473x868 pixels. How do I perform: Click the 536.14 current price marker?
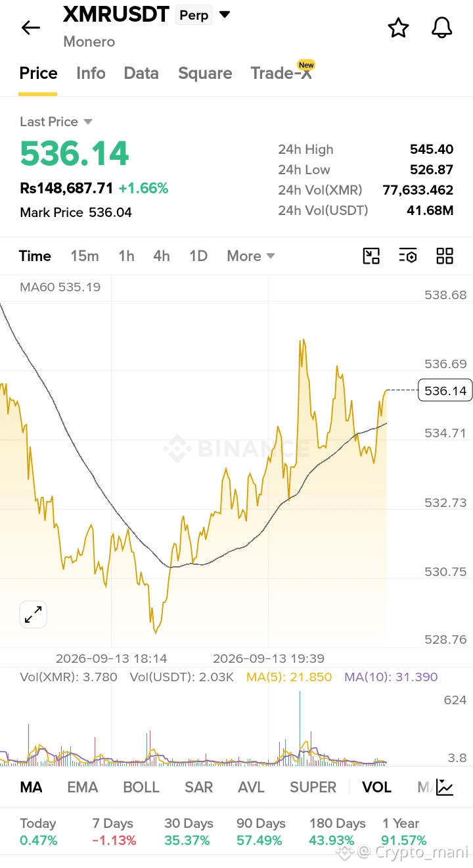click(445, 391)
